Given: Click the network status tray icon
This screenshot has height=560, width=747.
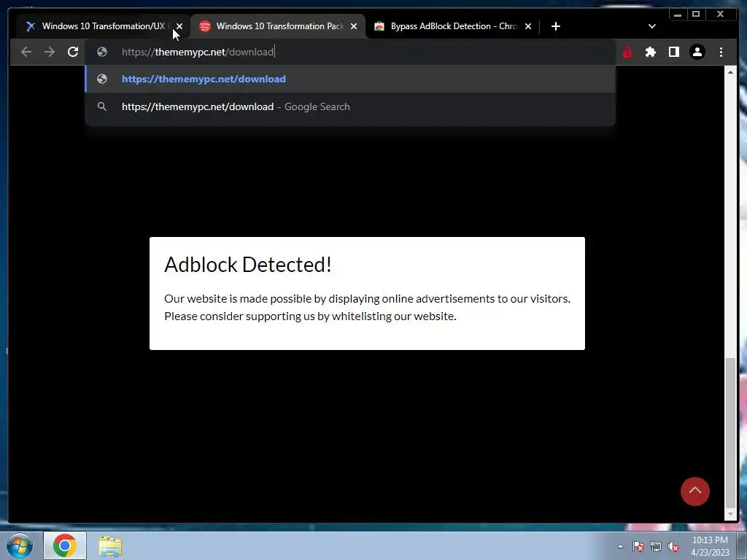Looking at the screenshot, I should coord(656,547).
